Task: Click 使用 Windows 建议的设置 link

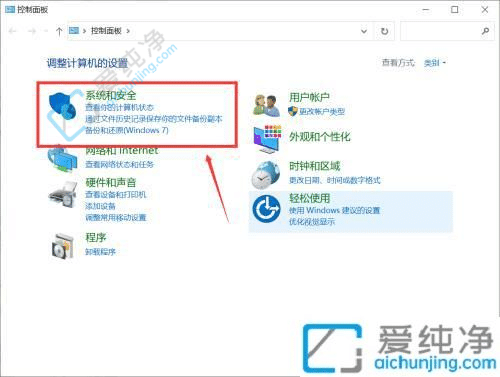Action: pos(335,210)
